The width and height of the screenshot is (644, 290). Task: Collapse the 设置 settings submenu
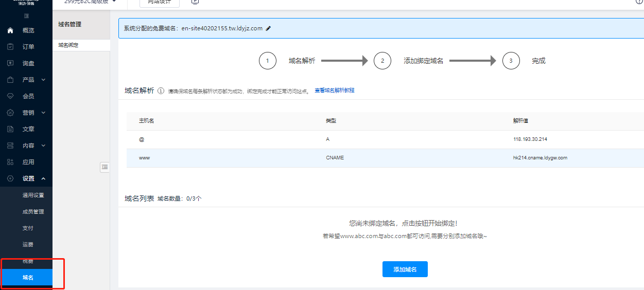pyautogui.click(x=43, y=178)
